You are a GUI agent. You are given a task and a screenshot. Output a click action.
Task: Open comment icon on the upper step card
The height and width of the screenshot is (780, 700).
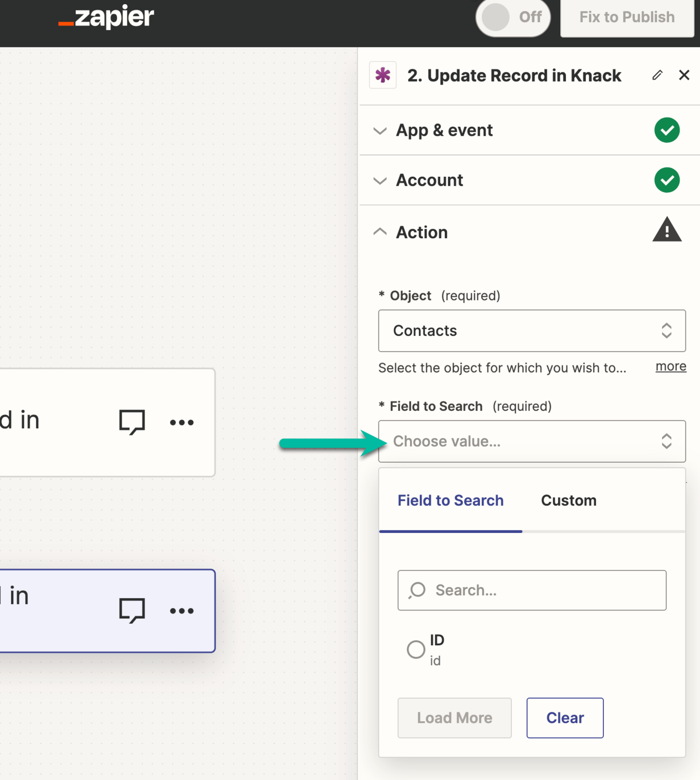coord(132,422)
